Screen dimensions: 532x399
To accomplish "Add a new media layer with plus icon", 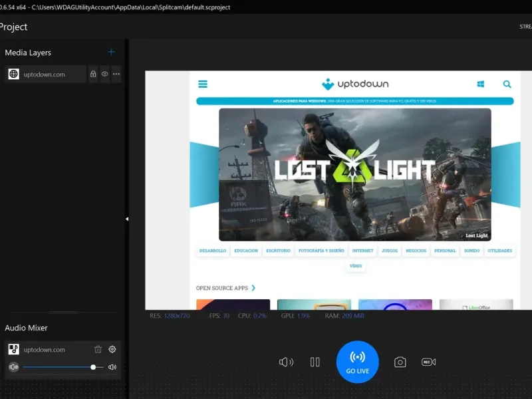I will point(111,53).
